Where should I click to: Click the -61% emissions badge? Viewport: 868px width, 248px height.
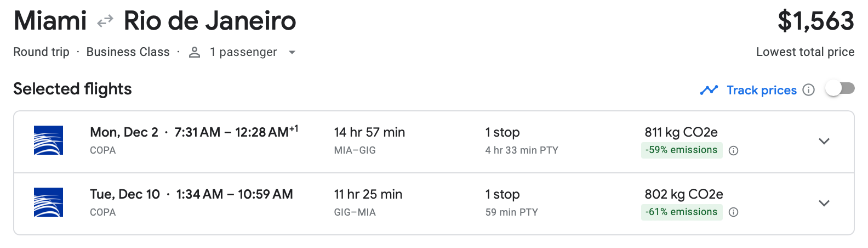click(x=681, y=212)
